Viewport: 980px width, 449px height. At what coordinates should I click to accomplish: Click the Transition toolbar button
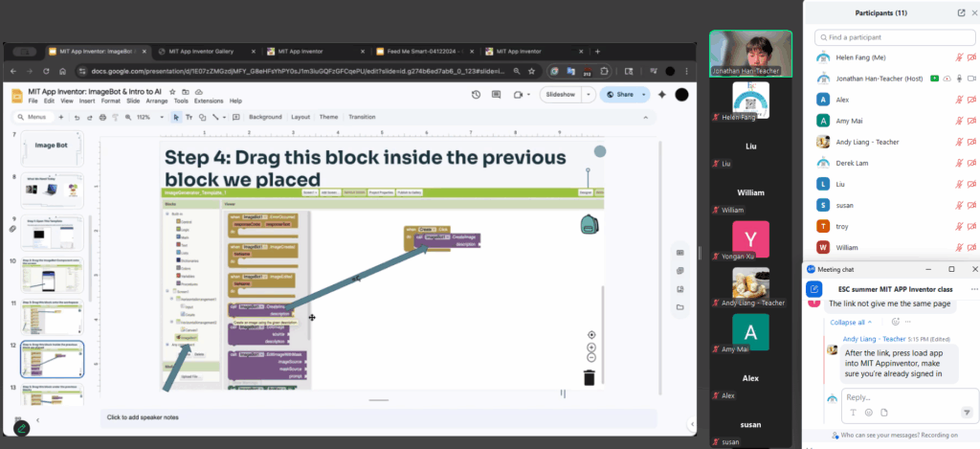coord(362,117)
